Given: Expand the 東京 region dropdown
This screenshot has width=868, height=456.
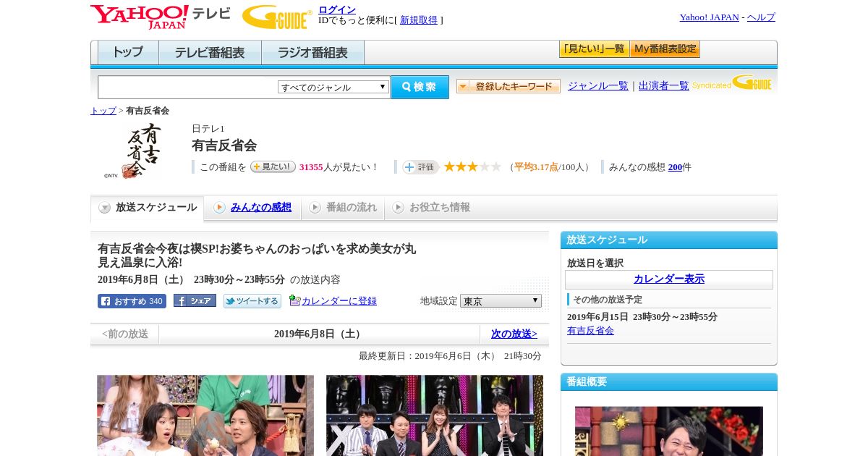Looking at the screenshot, I should click(501, 300).
